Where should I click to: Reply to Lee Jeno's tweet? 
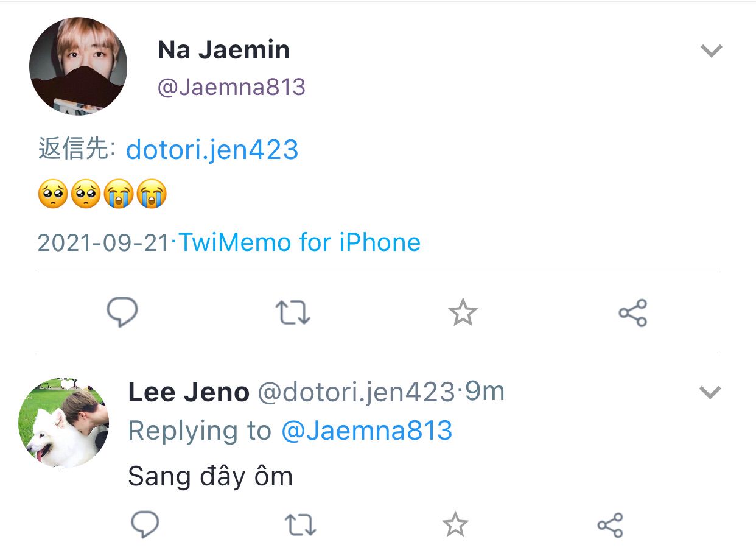coord(145,524)
